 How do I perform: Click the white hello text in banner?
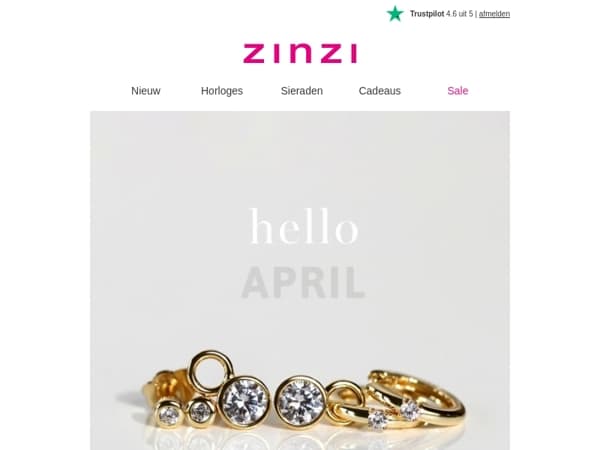(x=304, y=226)
